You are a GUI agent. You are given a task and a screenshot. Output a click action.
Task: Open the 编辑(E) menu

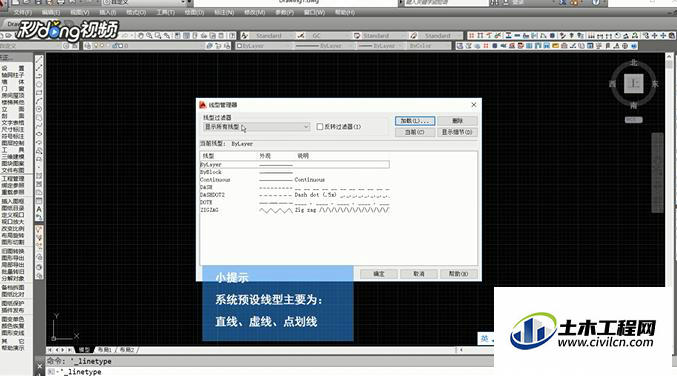51,13
